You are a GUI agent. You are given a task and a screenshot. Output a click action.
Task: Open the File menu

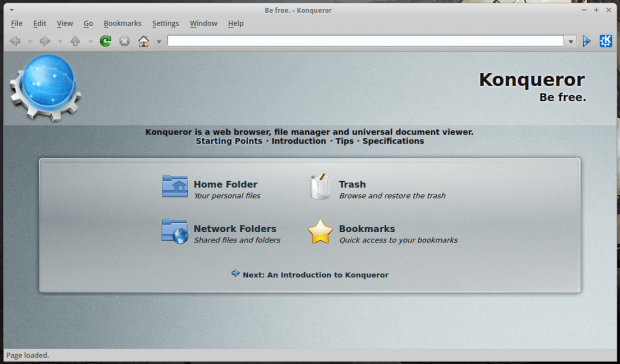(x=17, y=24)
